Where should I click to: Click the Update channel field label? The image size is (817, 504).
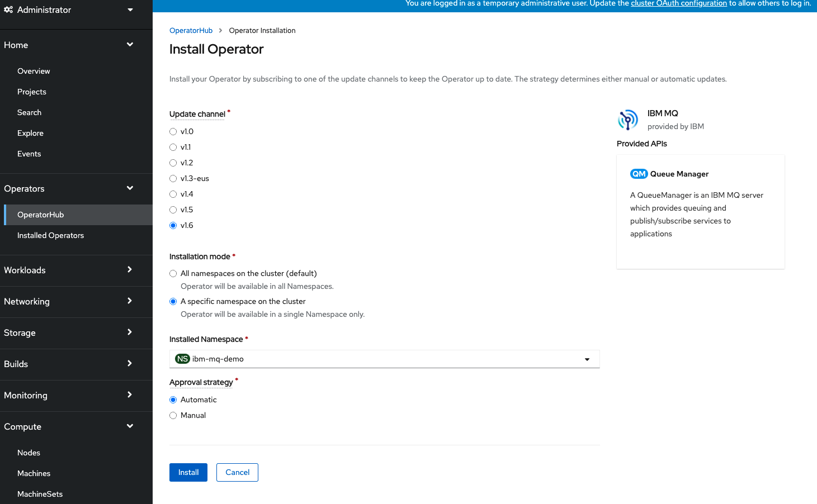[197, 115]
